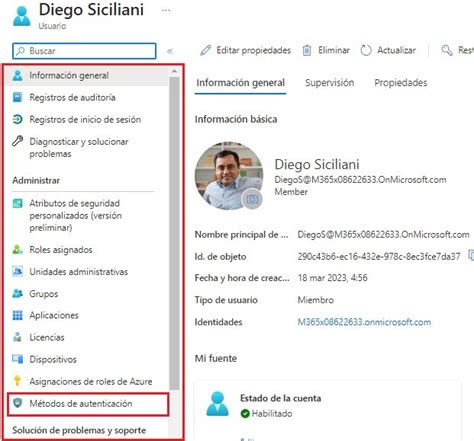Click into the Buscar search field
474x441 pixels.
coord(84,51)
